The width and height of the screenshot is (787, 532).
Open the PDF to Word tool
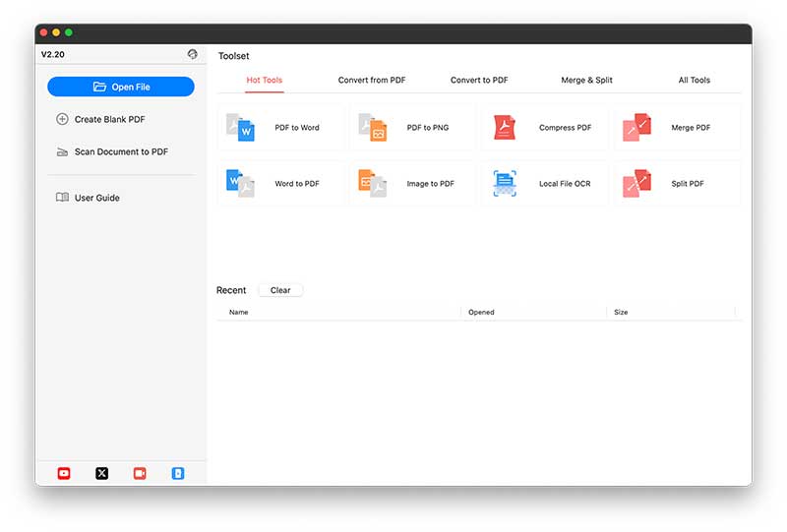[x=280, y=128]
